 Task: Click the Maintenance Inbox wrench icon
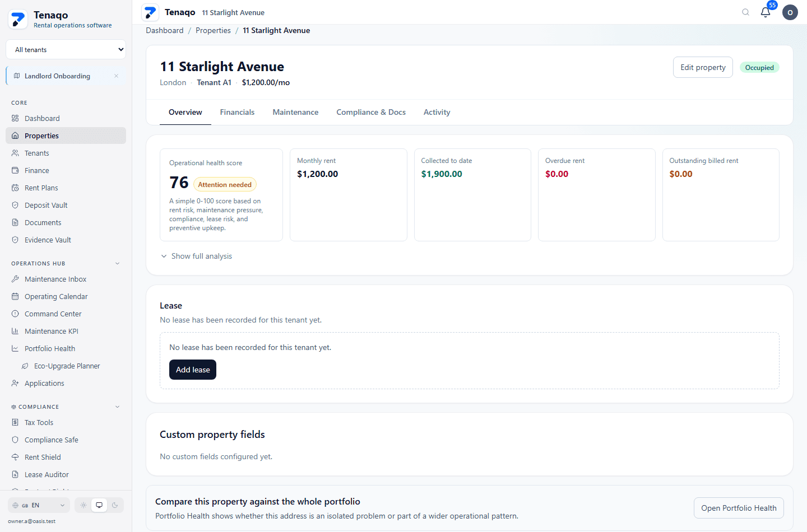point(15,279)
